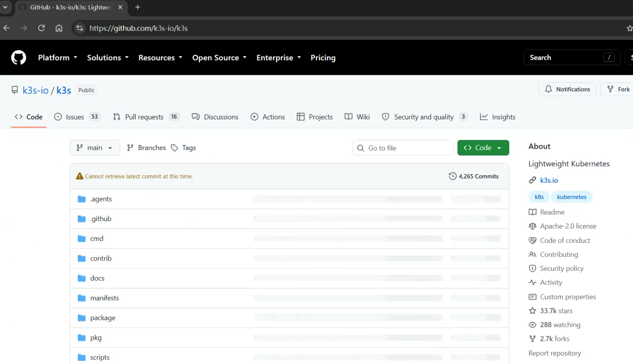Click the docs folder icon
The width and height of the screenshot is (633, 364).
pos(81,278)
